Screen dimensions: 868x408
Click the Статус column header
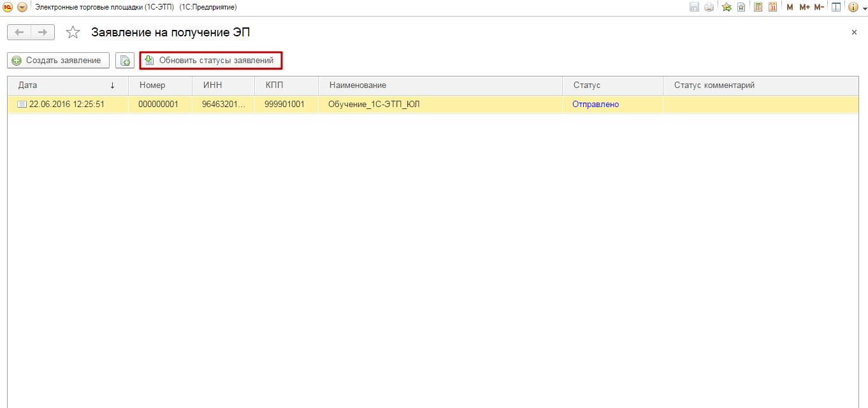(x=612, y=85)
